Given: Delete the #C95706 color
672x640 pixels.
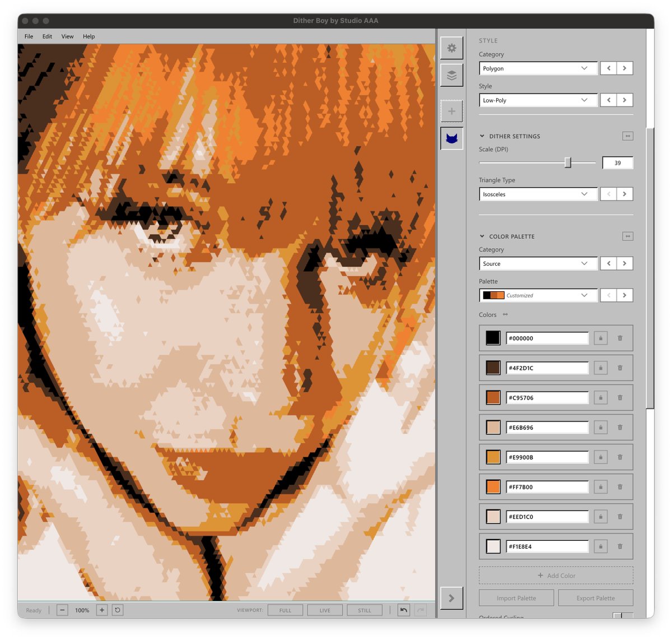Looking at the screenshot, I should point(620,397).
